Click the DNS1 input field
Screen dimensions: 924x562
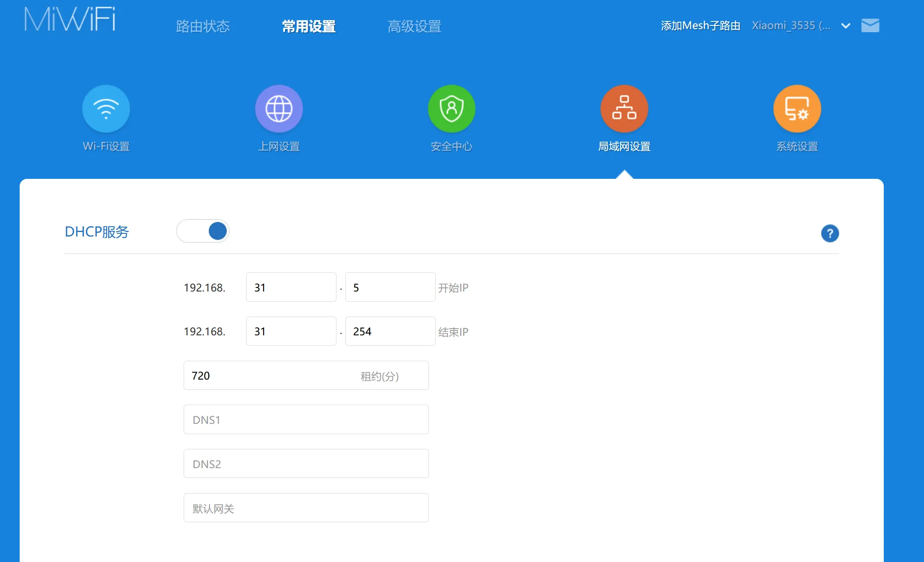coord(306,419)
